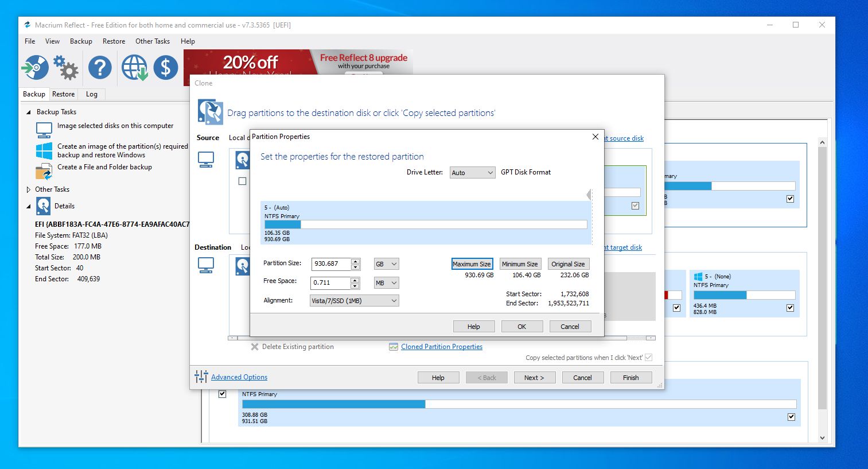868x469 pixels.
Task: Open the Other Tasks menu
Action: coord(153,41)
